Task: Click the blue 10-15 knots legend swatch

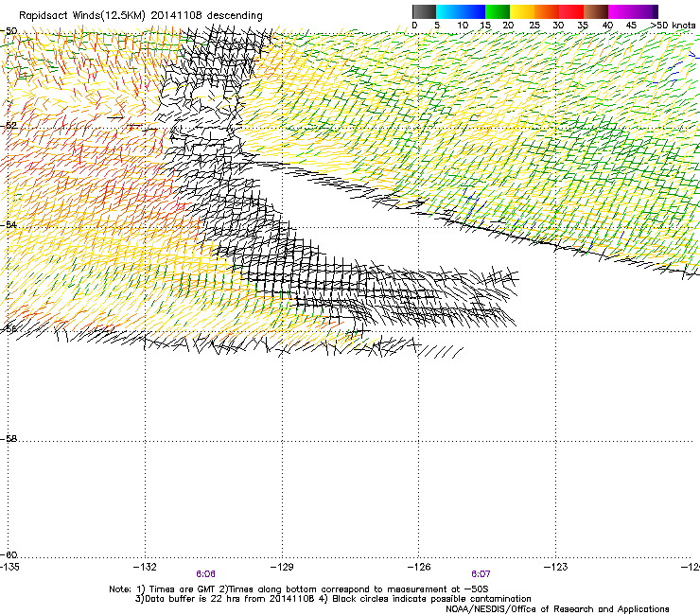Action: (x=473, y=11)
